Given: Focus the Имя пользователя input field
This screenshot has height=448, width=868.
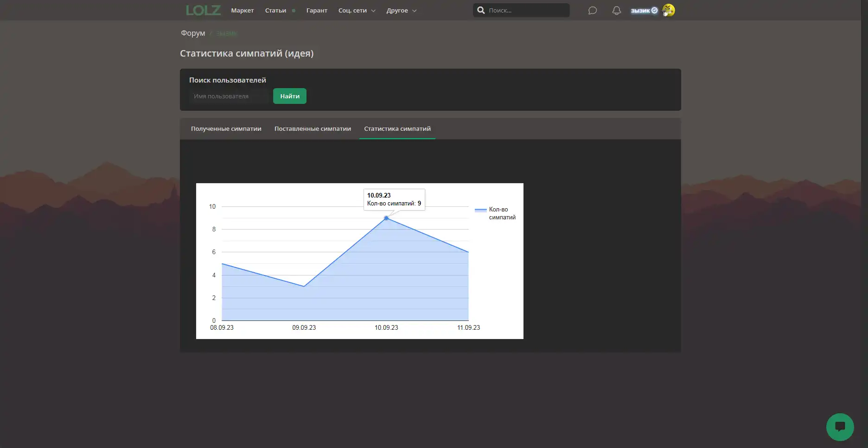Looking at the screenshot, I should pos(229,96).
